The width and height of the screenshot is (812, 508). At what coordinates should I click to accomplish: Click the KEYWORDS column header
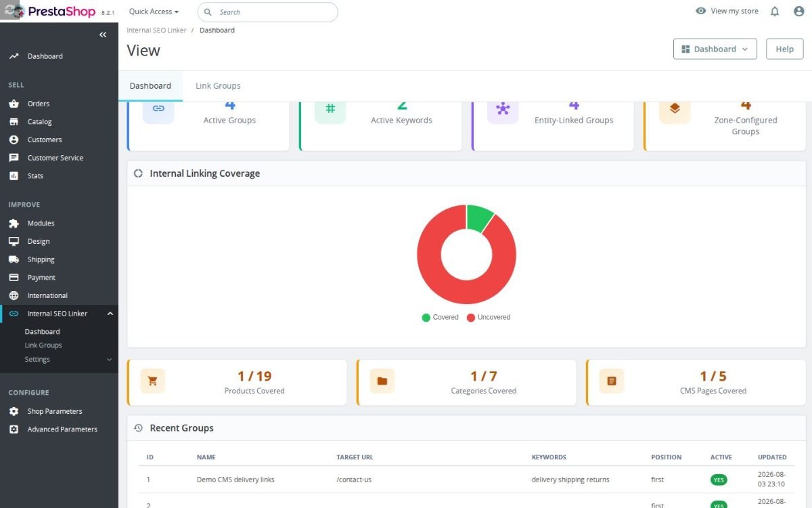[x=549, y=457]
